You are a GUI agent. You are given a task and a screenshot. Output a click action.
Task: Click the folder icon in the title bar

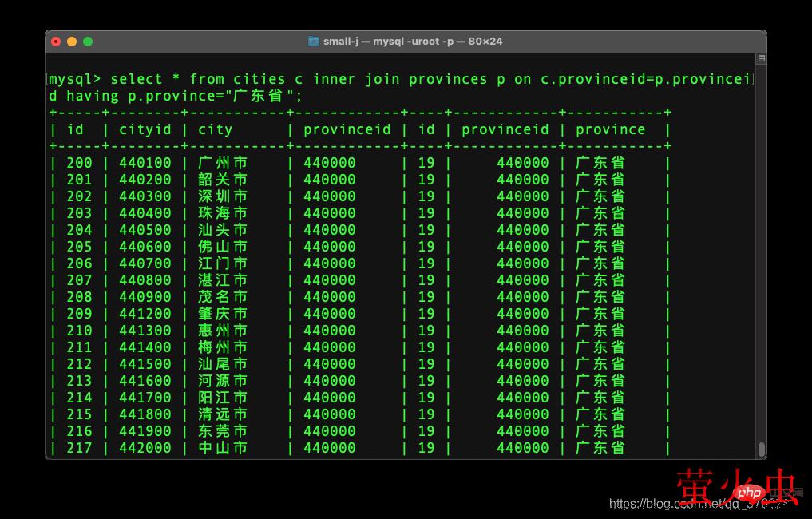[x=315, y=42]
